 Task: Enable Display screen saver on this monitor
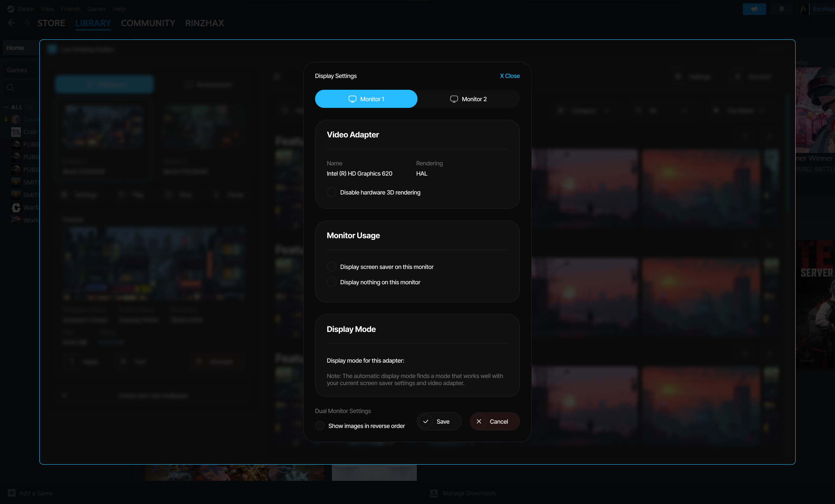pos(332,267)
